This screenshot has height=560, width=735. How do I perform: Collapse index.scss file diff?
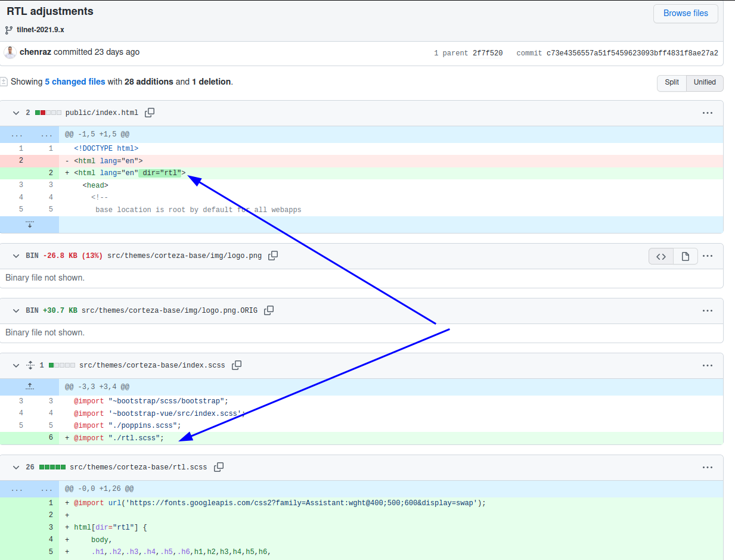(x=16, y=365)
